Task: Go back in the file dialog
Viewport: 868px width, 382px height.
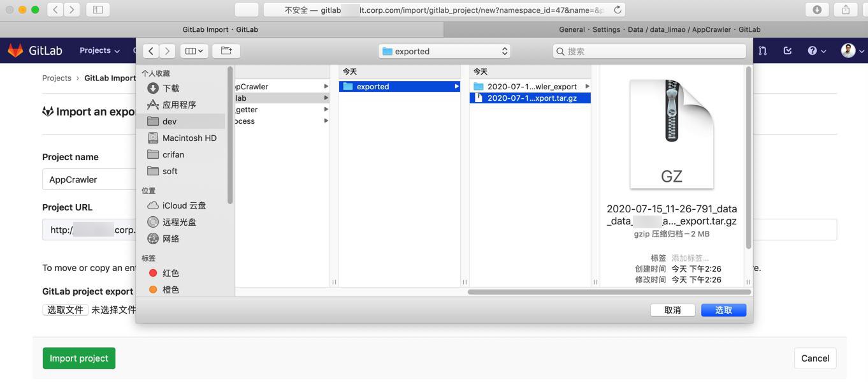Action: (151, 51)
